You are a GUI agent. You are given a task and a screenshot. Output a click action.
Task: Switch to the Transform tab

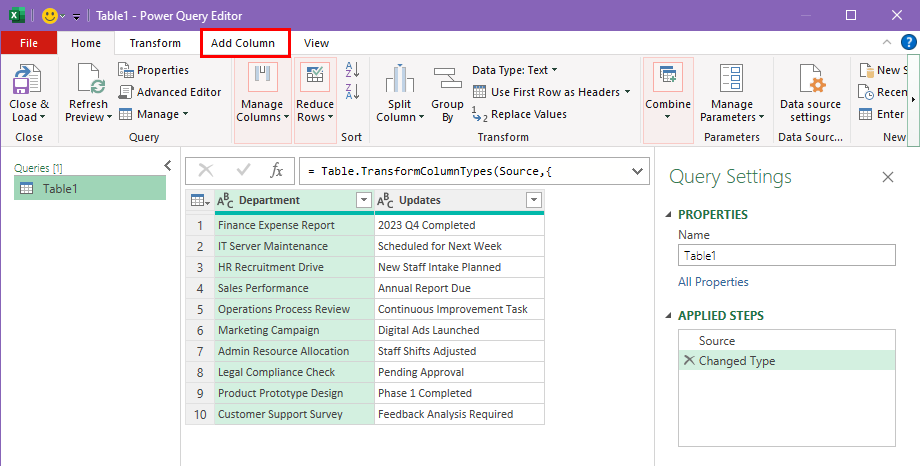coord(155,43)
